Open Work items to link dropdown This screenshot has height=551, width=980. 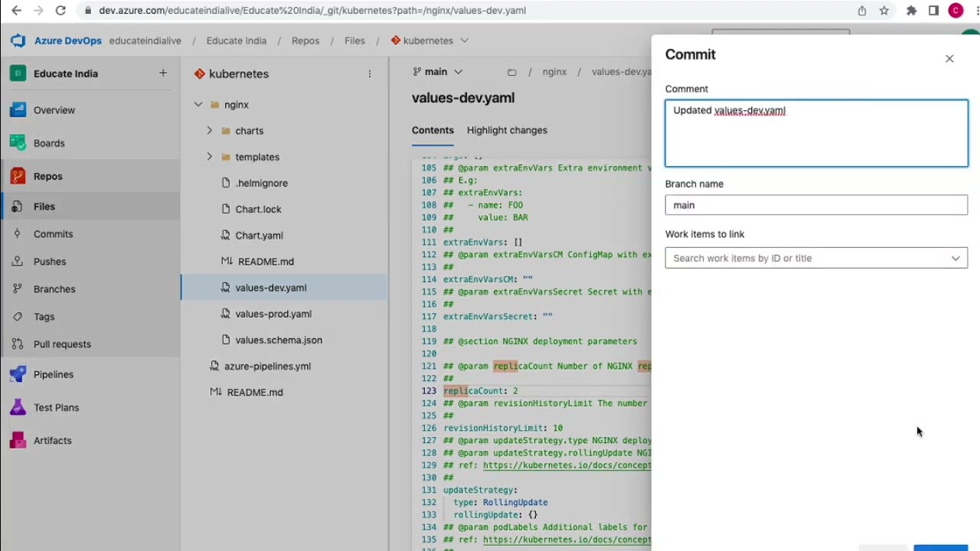coord(816,258)
